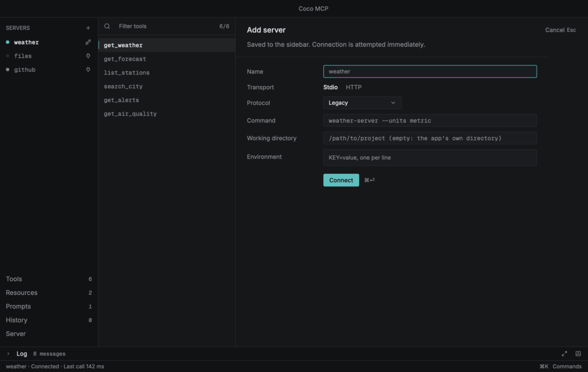Click the Connect button

point(341,180)
